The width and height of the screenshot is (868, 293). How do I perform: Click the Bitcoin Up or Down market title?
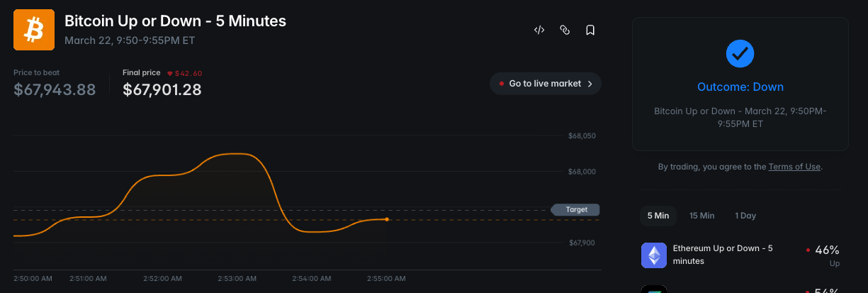click(x=175, y=21)
